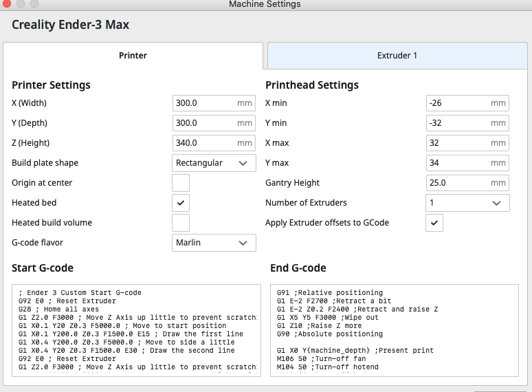Click the '; Ender 3 Custom Start G-code' line
Viewport: 532px width, 392px height.
[80, 292]
